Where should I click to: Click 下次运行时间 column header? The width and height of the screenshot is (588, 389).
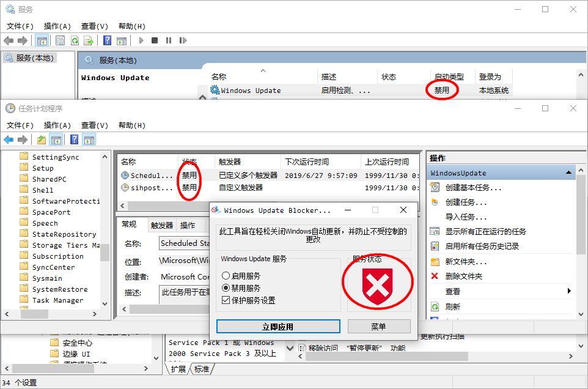click(x=307, y=161)
